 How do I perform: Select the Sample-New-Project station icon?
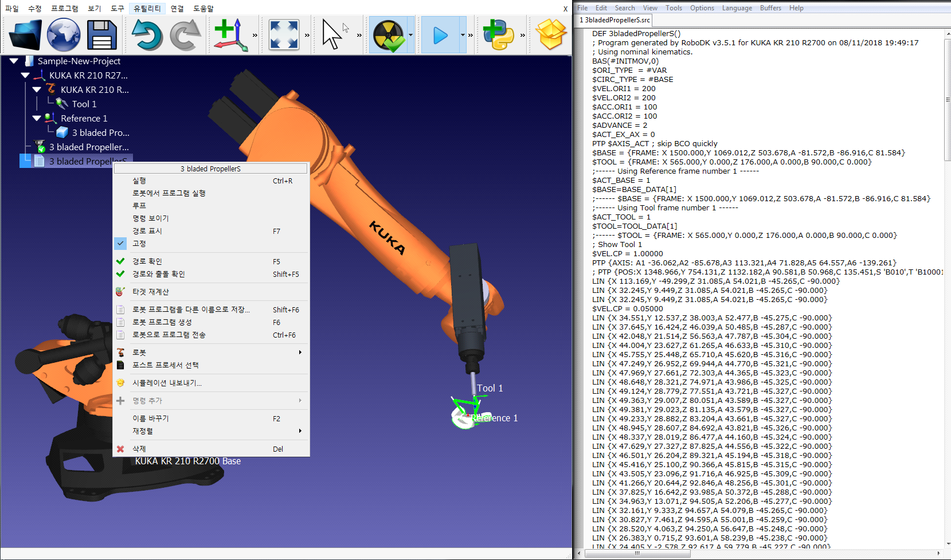(x=29, y=61)
